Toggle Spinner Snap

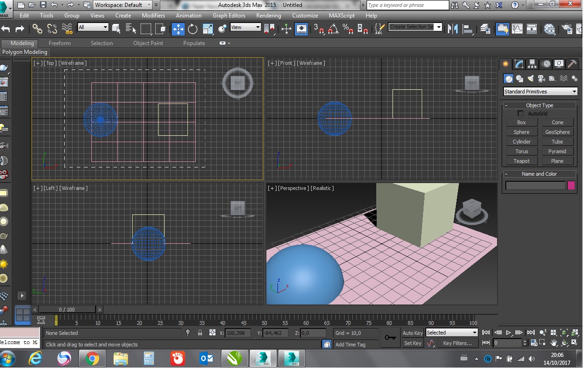pyautogui.click(x=362, y=29)
